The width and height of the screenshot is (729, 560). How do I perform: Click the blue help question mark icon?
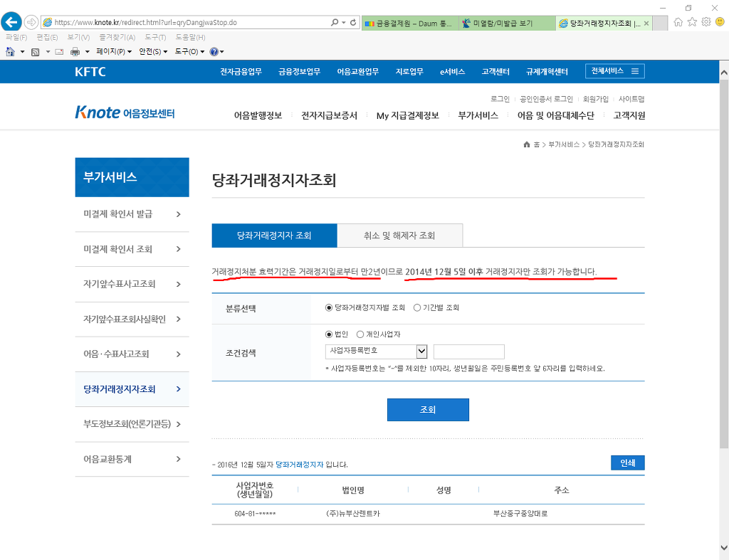click(x=214, y=51)
